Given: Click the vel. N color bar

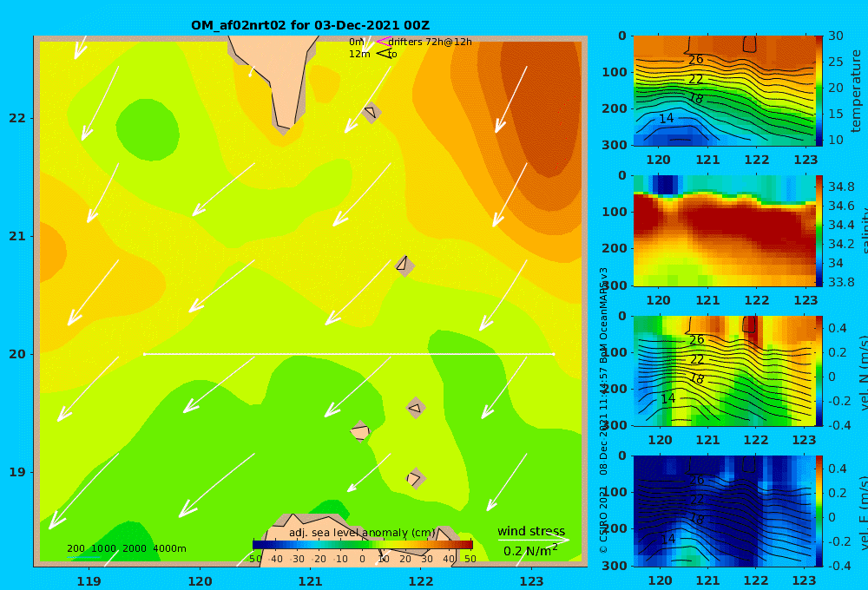Looking at the screenshot, I should tap(819, 370).
